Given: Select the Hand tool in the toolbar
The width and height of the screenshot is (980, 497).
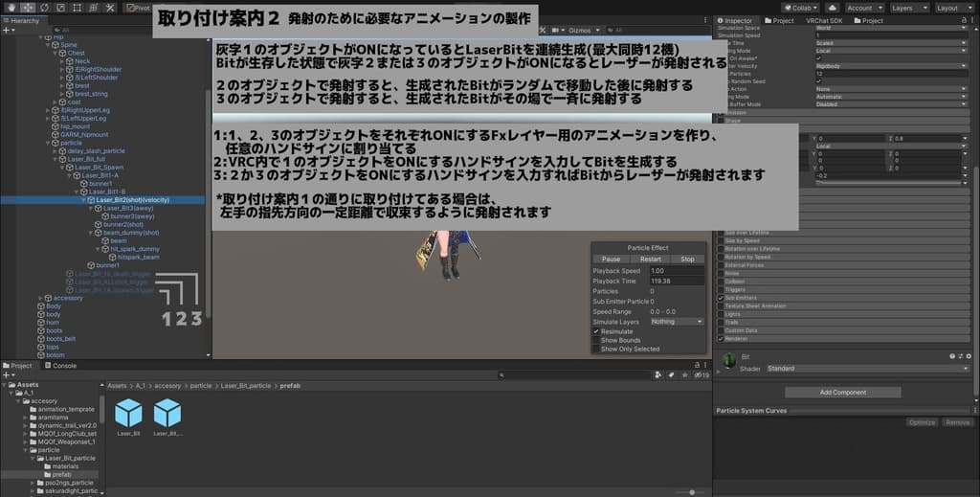Looking at the screenshot, I should tap(10, 7).
